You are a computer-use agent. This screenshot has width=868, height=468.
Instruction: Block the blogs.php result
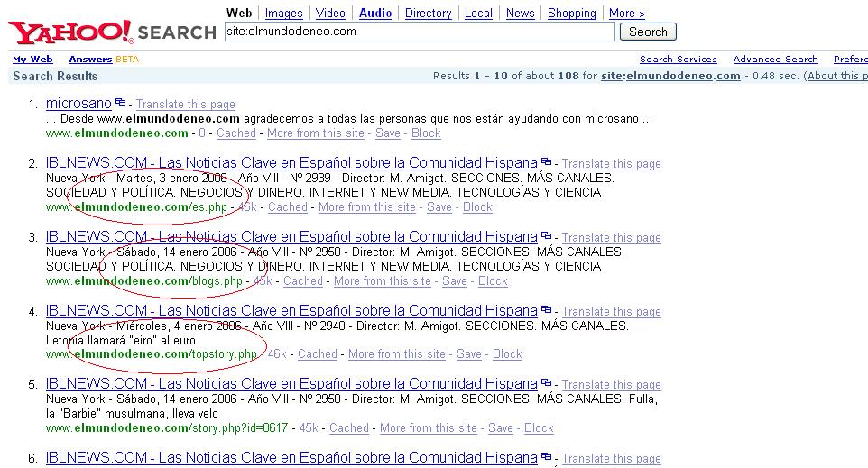[x=493, y=281]
